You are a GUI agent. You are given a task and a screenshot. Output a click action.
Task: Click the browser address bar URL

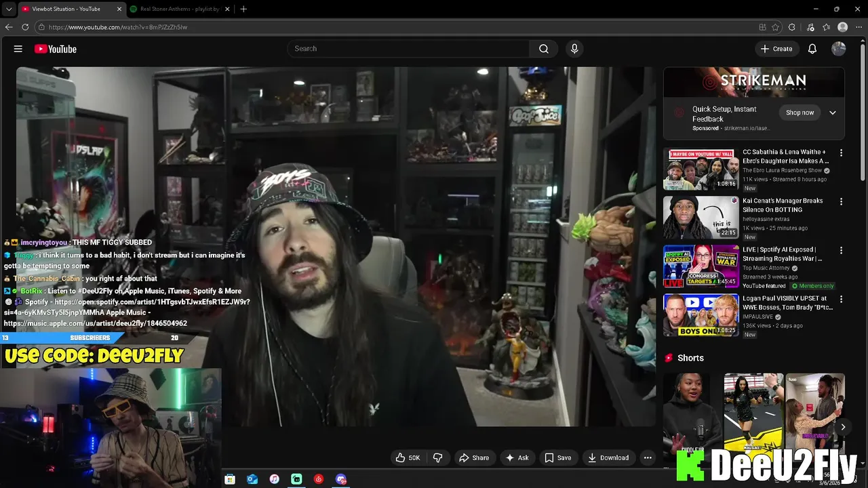pyautogui.click(x=118, y=27)
